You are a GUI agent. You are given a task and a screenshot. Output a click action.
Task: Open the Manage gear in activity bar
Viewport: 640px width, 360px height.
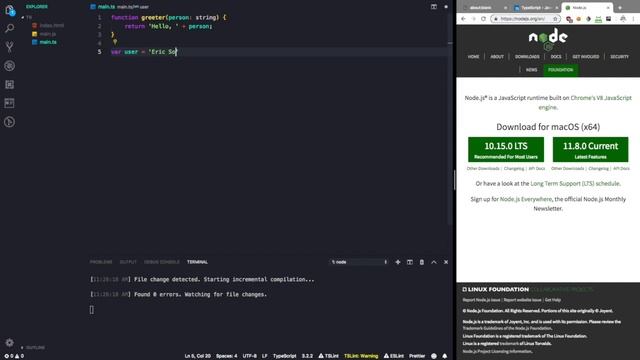click(x=9, y=342)
